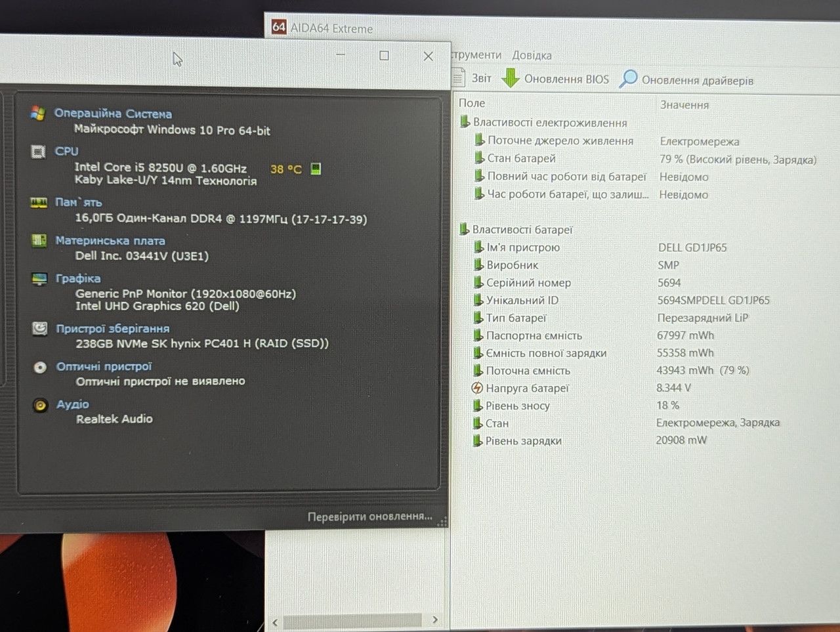This screenshot has width=840, height=632.
Task: Click the CPU chip icon in Speccy
Action: (x=38, y=152)
